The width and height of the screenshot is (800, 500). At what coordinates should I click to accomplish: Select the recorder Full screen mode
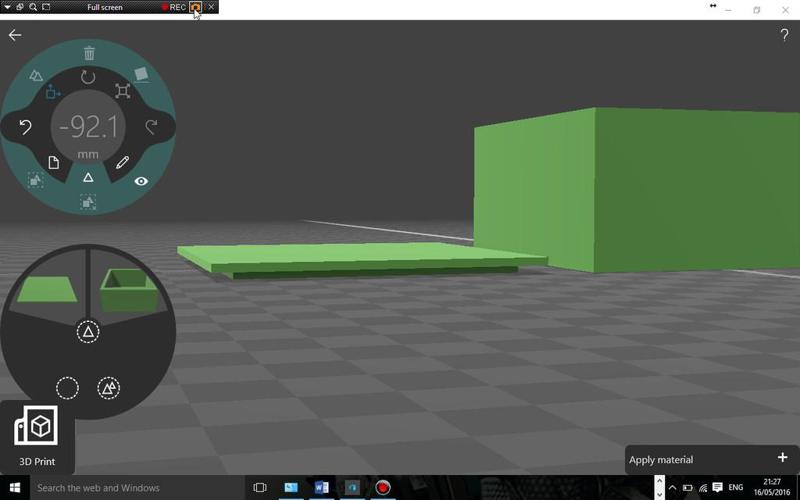(105, 7)
